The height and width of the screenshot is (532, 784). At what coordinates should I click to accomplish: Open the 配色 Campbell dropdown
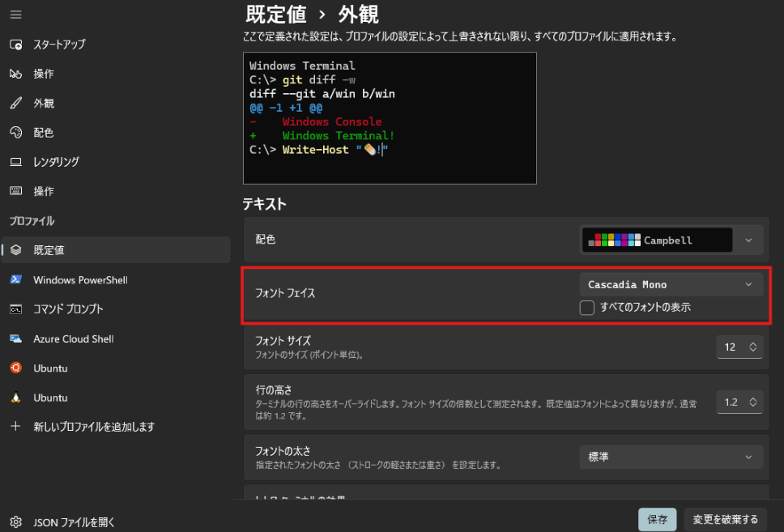pos(671,240)
